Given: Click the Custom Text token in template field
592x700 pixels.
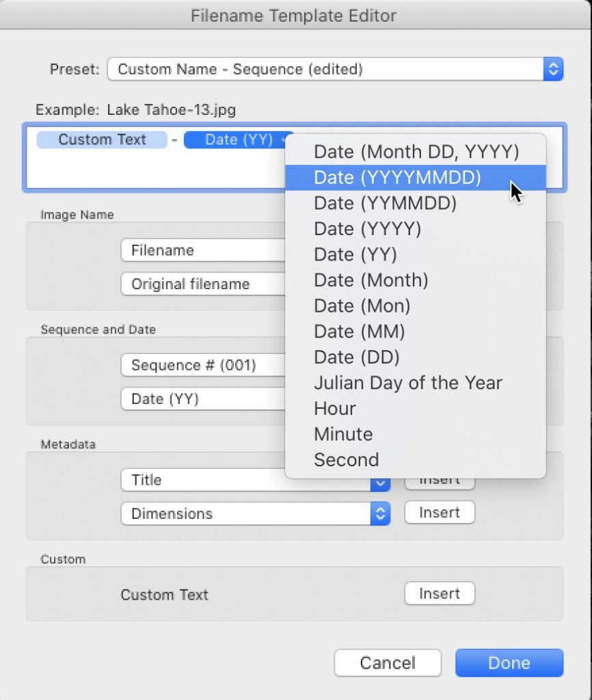Looking at the screenshot, I should coord(102,139).
